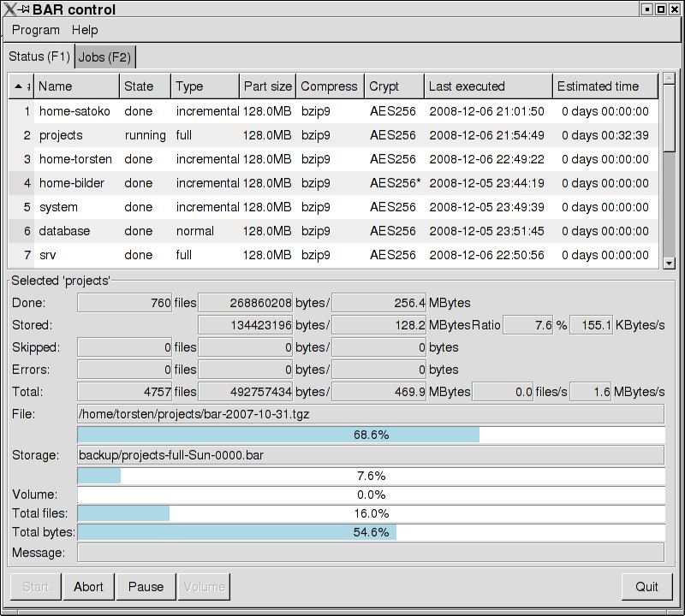Open the Help menu
Screen dimensions: 685x616
click(x=85, y=30)
